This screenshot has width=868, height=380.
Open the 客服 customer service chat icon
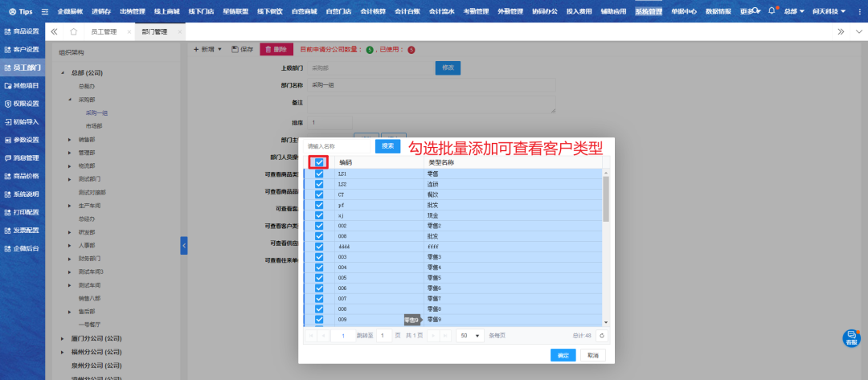coord(851,338)
